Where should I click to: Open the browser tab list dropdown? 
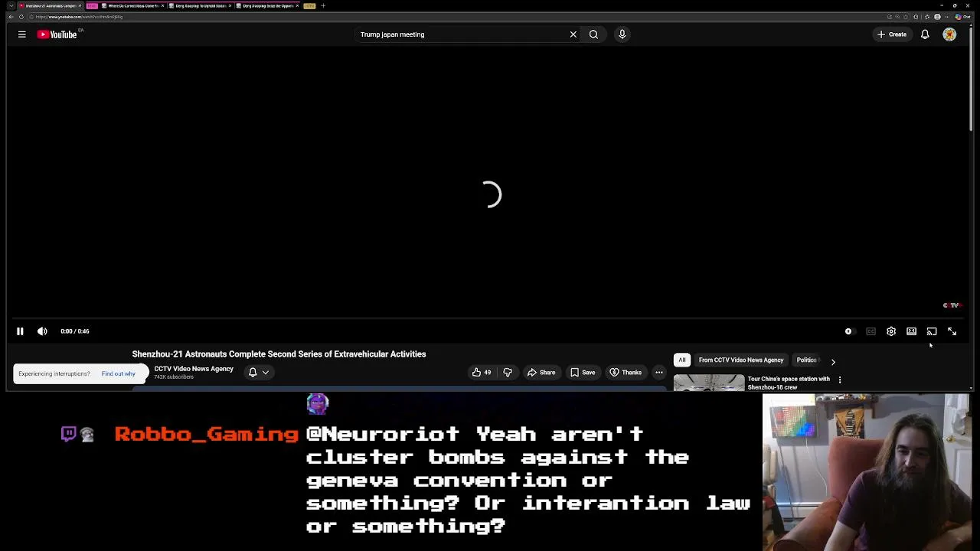click(11, 5)
